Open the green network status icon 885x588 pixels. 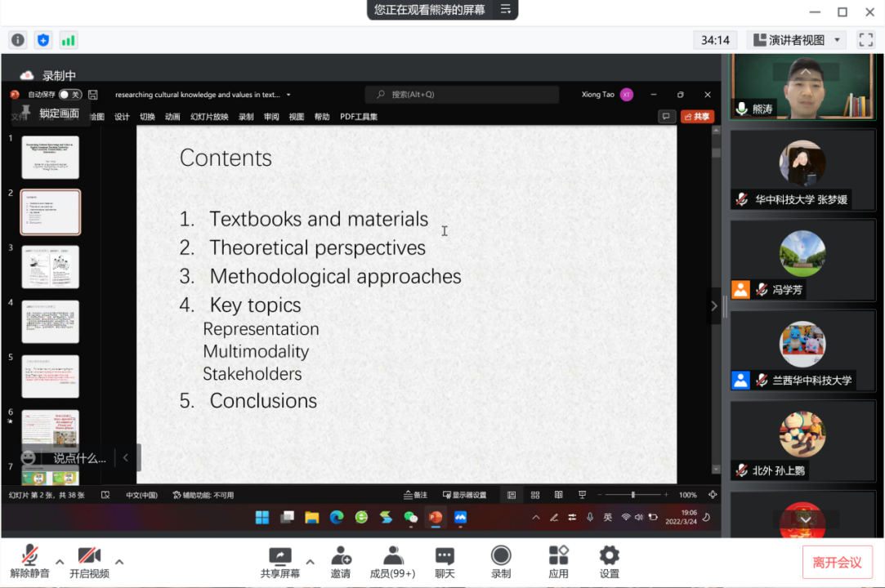(69, 40)
